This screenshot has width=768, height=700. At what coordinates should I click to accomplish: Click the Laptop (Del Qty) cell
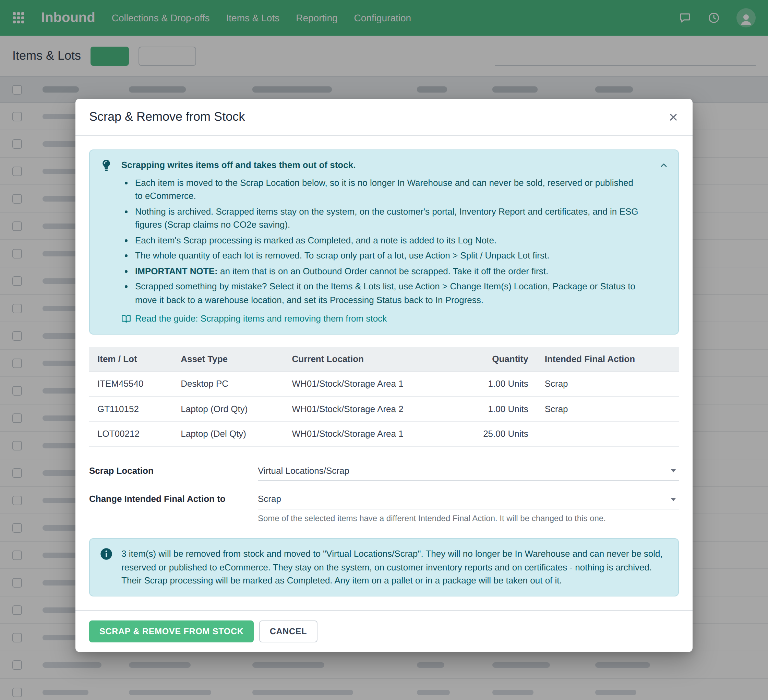[213, 434]
